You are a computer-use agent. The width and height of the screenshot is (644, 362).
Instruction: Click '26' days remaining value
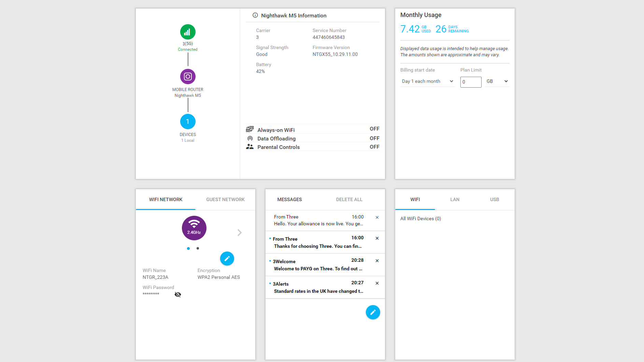coord(441,29)
